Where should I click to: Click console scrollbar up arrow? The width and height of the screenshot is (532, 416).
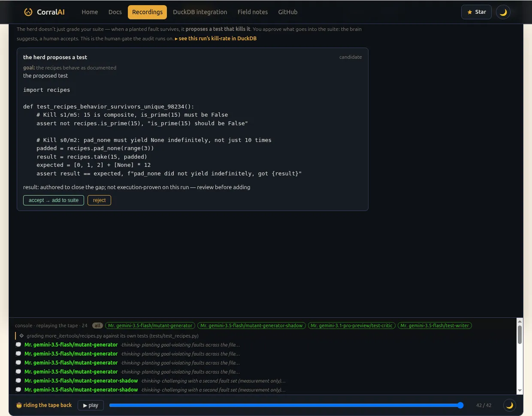pos(520,321)
